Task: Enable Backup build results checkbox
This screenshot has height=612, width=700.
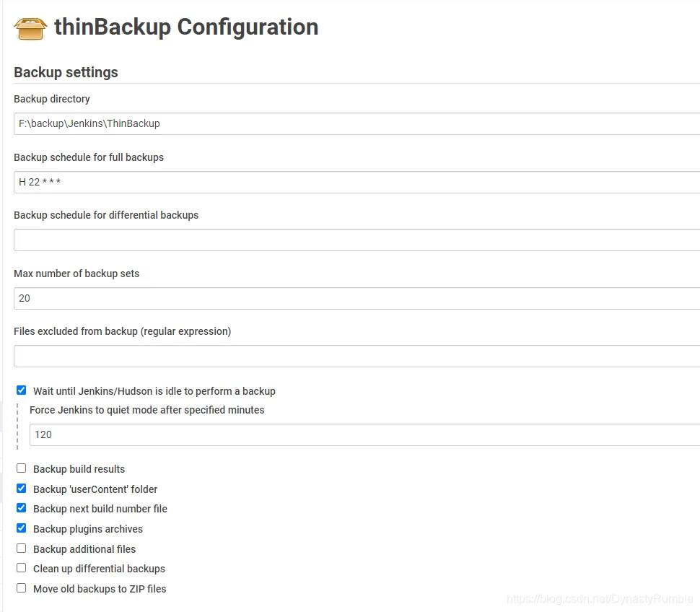Action: point(22,468)
